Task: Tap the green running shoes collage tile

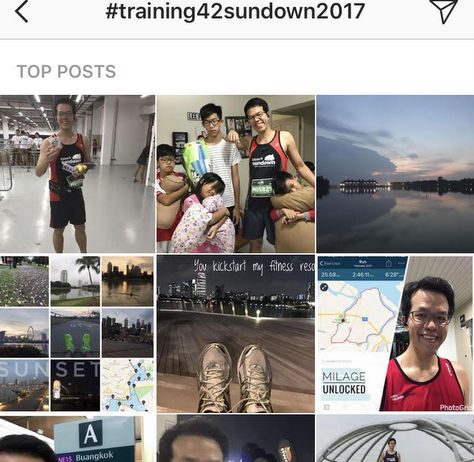Action: [75, 333]
